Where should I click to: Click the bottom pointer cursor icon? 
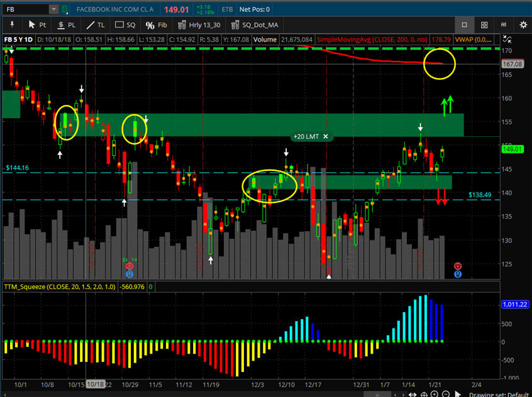point(458,394)
